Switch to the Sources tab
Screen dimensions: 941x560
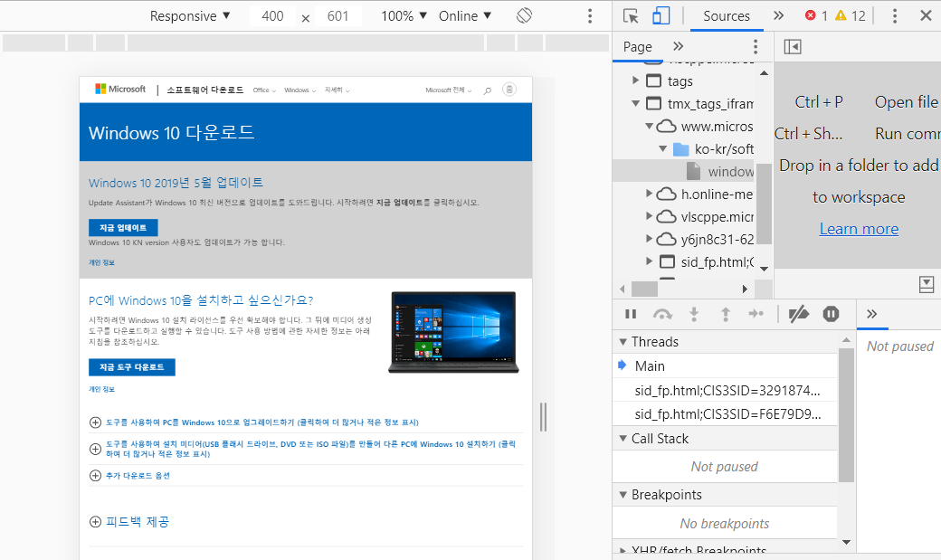click(x=727, y=16)
